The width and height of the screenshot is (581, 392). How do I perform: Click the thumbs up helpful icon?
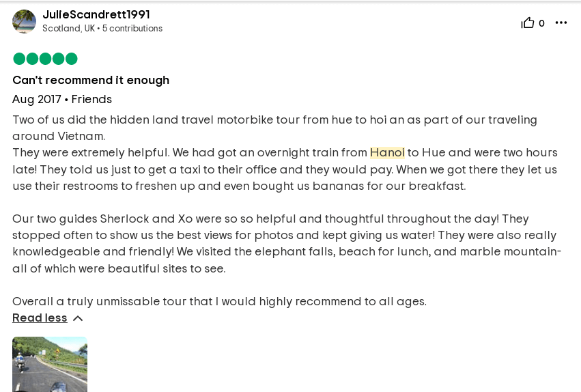(x=528, y=23)
